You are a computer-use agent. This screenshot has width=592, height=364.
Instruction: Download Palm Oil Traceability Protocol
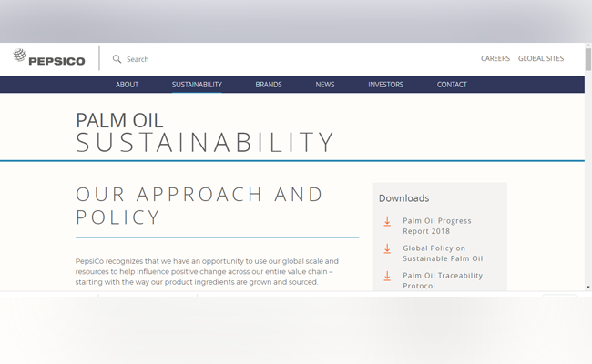pos(443,280)
